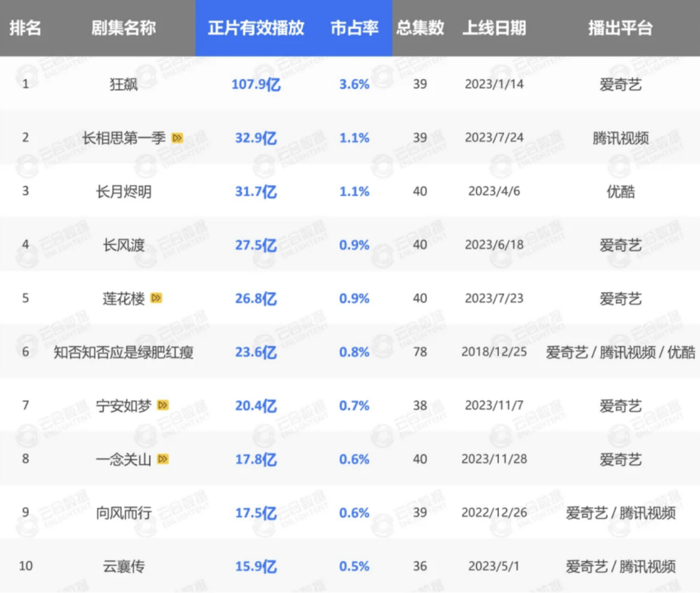Click the 32.9亿 playback value

tap(256, 138)
